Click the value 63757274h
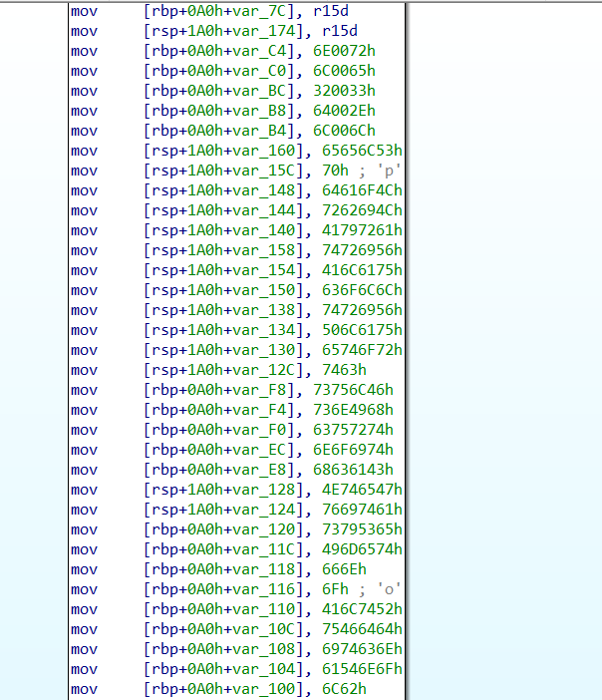 click(353, 430)
